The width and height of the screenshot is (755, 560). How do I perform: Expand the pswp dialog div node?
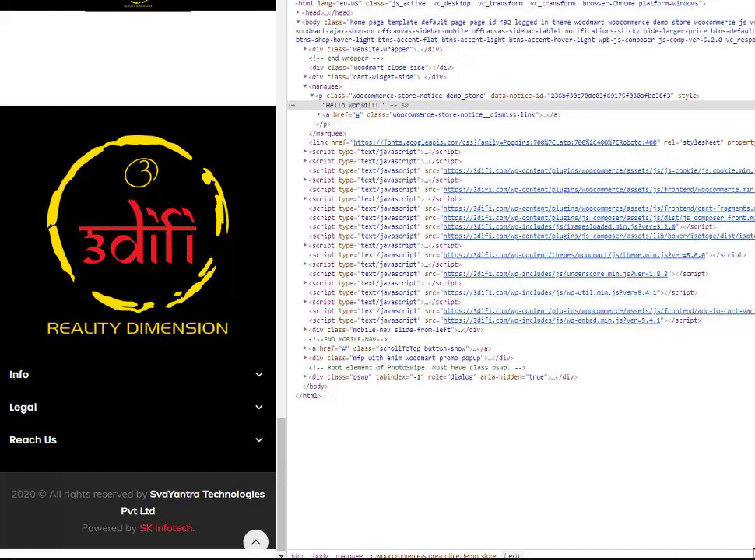[x=305, y=376]
